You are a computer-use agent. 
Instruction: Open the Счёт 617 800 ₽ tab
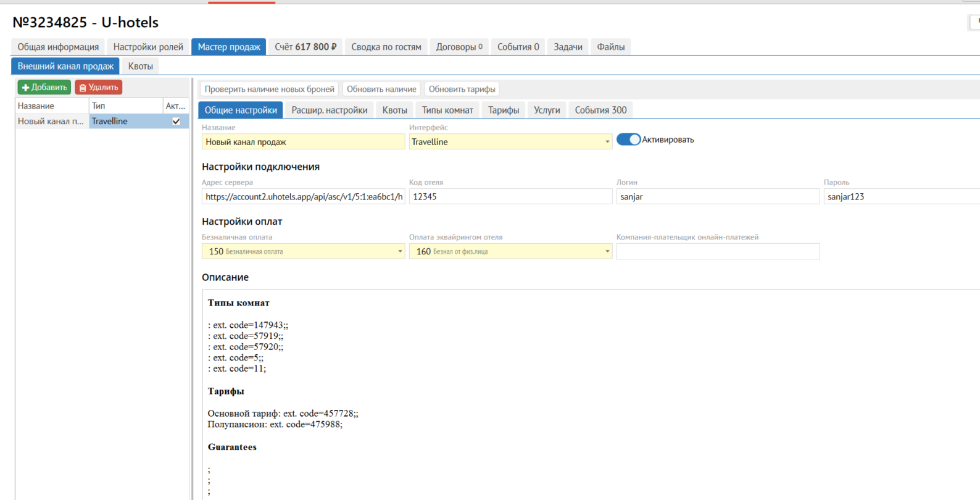pos(305,47)
